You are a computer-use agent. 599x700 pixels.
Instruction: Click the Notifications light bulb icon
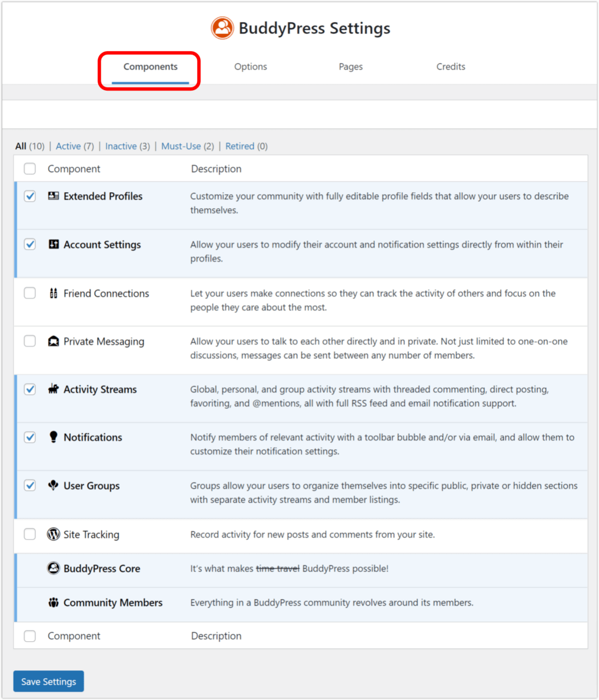click(54, 437)
